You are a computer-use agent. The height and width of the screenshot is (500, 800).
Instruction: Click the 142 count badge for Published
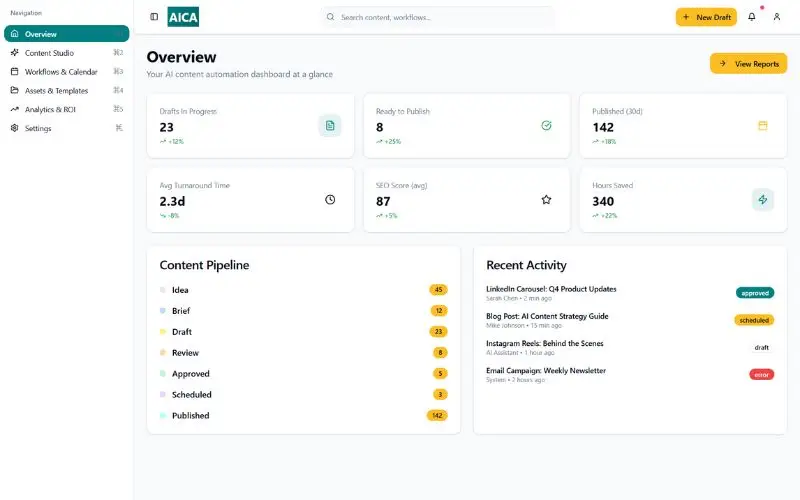point(437,415)
